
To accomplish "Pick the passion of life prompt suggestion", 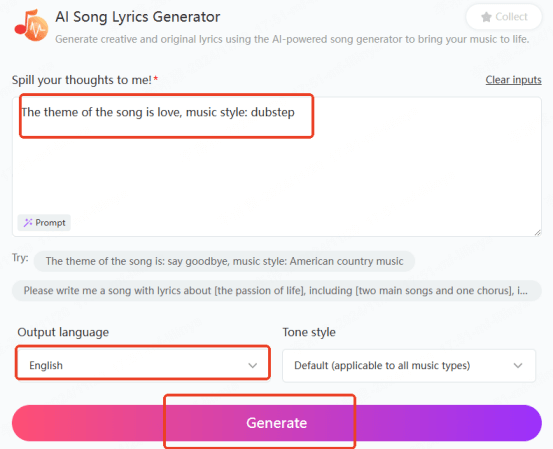I will coord(277,291).
